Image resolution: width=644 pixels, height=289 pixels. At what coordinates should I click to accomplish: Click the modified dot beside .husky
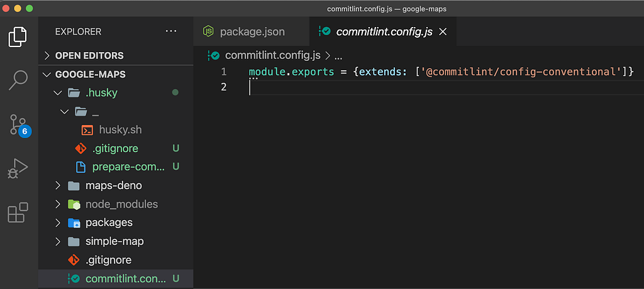pyautogui.click(x=175, y=93)
